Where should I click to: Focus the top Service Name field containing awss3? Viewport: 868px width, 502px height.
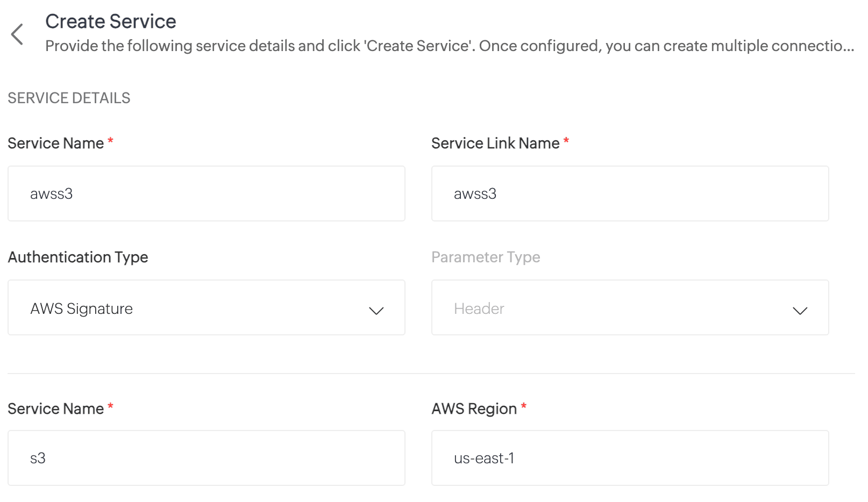point(206,193)
